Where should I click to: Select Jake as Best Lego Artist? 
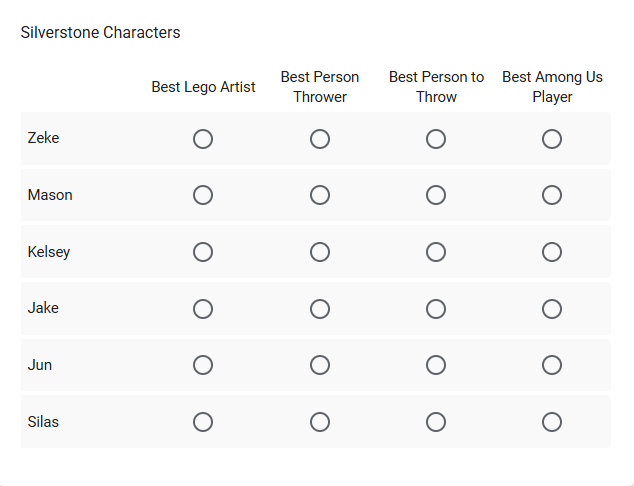(x=203, y=309)
